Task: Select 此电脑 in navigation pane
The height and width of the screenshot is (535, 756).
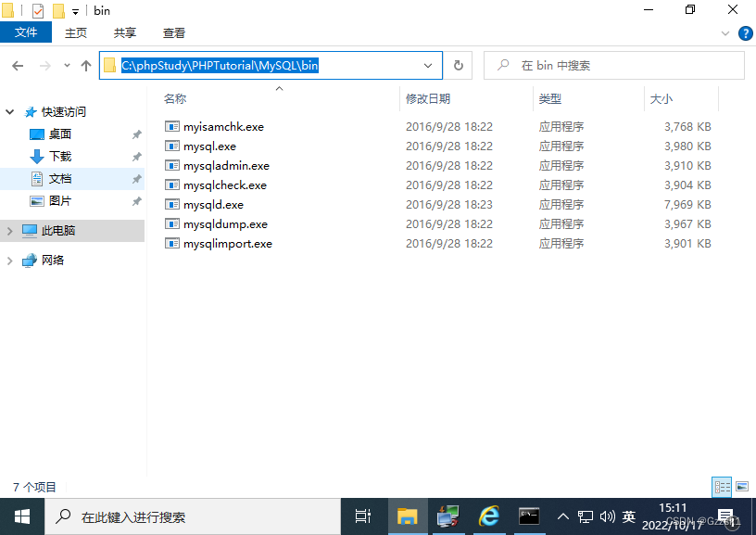Action: (57, 231)
